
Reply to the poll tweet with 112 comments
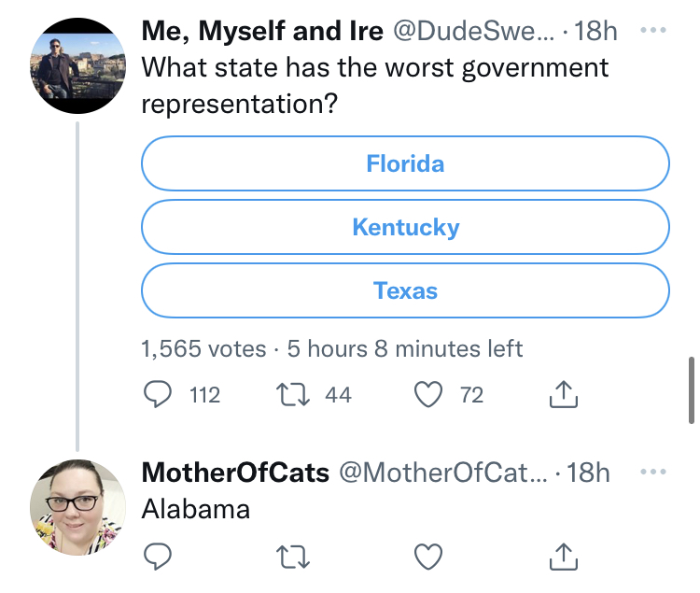pyautogui.click(x=158, y=394)
